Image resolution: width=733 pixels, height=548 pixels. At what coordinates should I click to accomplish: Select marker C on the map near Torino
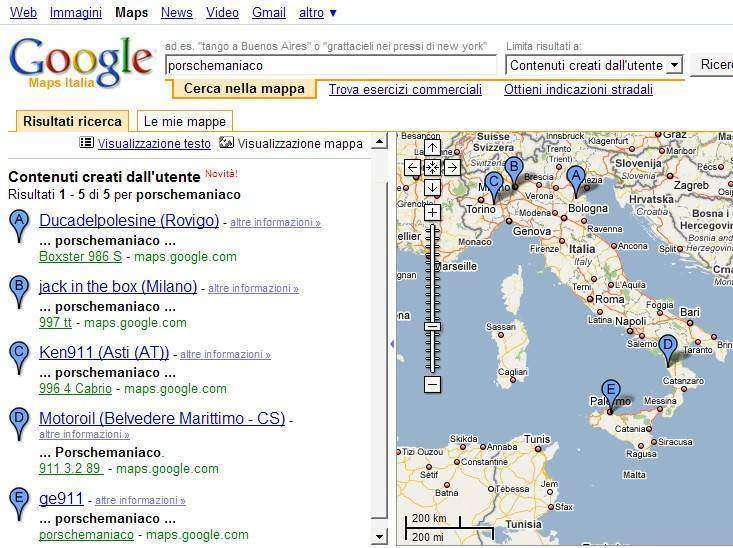click(494, 185)
